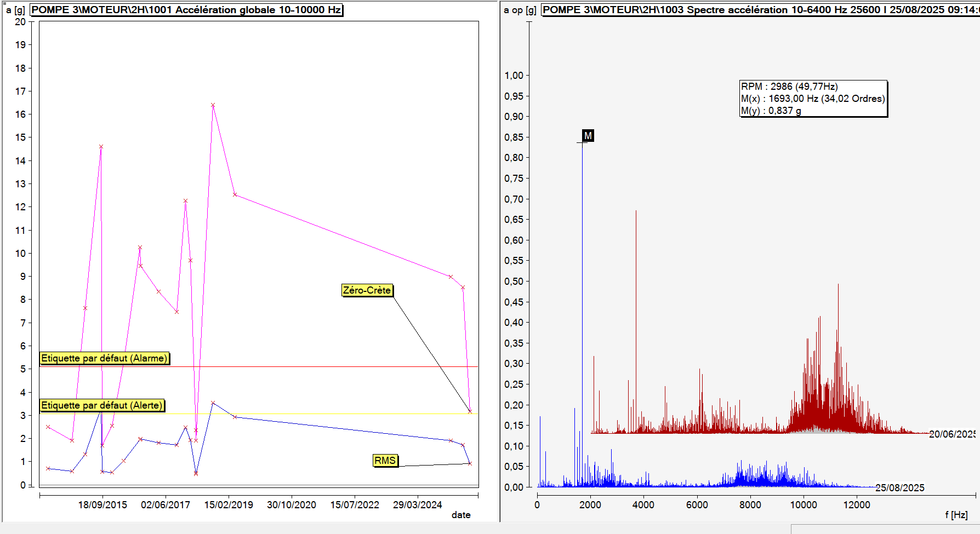Select the 25/08/2025 blue spectrum label
The height and width of the screenshot is (534, 980).
[x=899, y=487]
